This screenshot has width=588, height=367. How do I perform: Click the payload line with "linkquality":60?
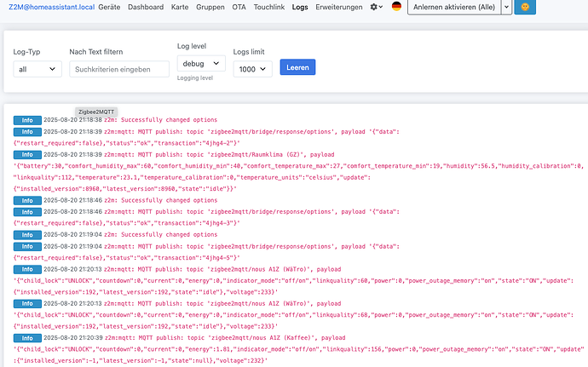click(x=293, y=280)
